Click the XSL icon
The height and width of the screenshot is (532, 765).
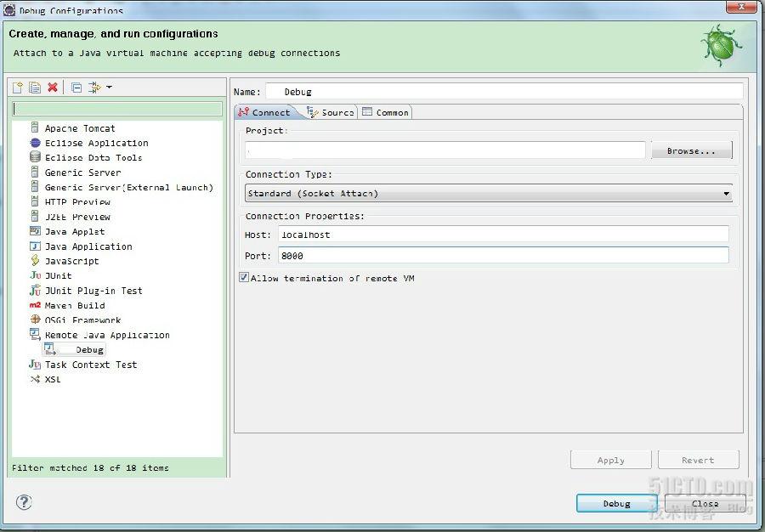(35, 379)
